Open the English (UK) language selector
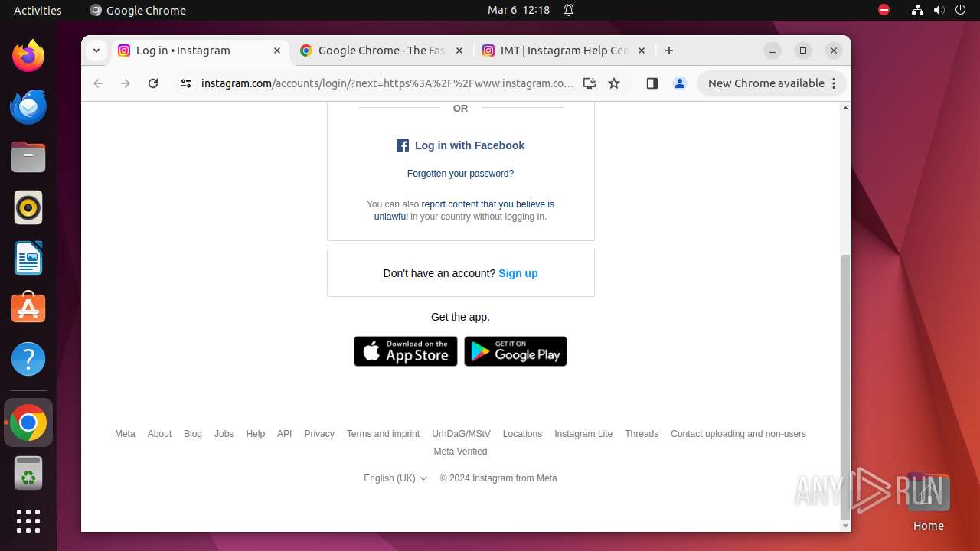980x551 pixels. pyautogui.click(x=395, y=478)
